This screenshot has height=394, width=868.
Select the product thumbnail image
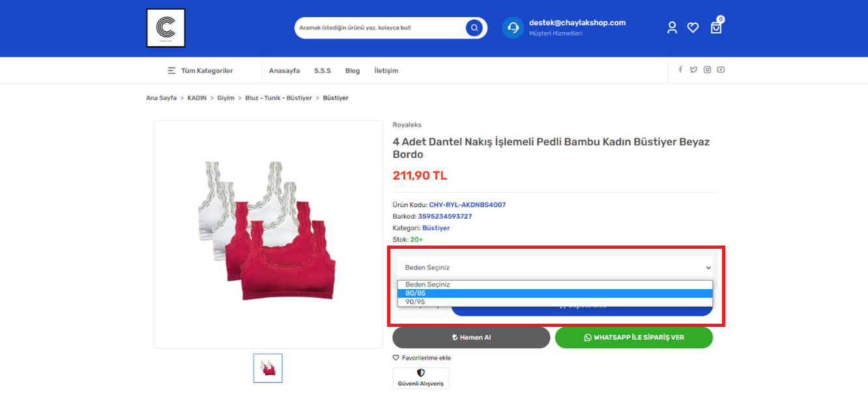[x=268, y=368]
